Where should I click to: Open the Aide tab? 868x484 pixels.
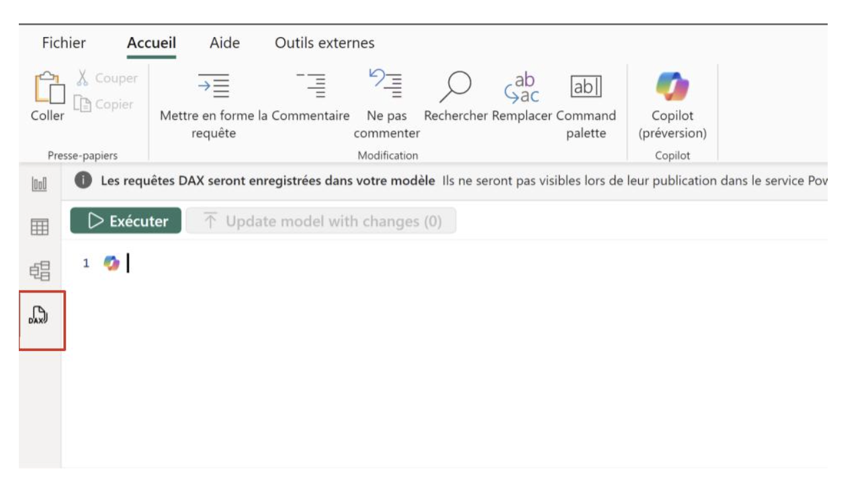[x=224, y=43]
